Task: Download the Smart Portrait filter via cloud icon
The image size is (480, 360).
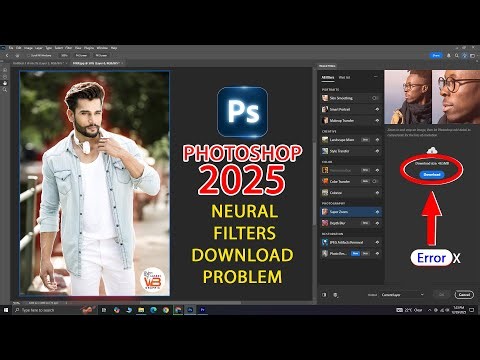Action: click(377, 109)
